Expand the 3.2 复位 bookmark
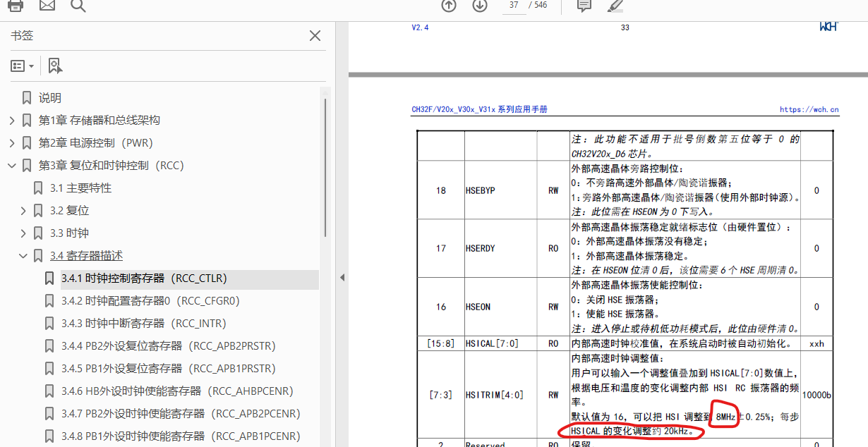Screen dimensions: 868x447 tap(23, 211)
